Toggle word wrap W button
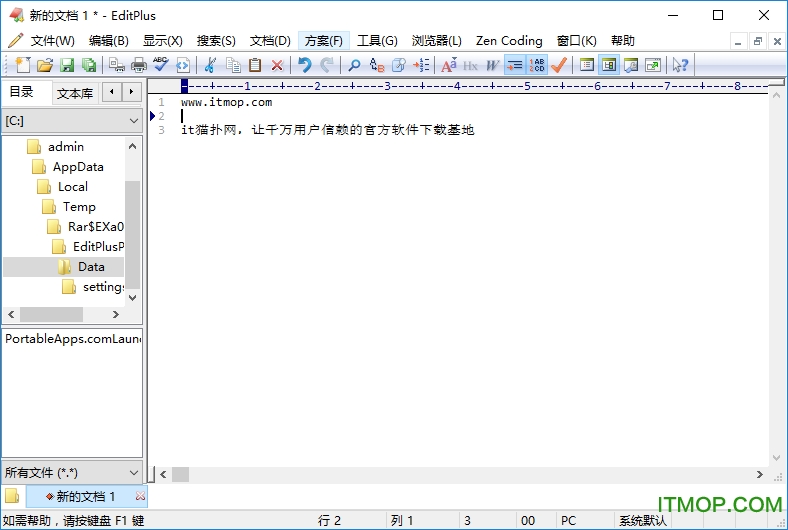 [492, 65]
